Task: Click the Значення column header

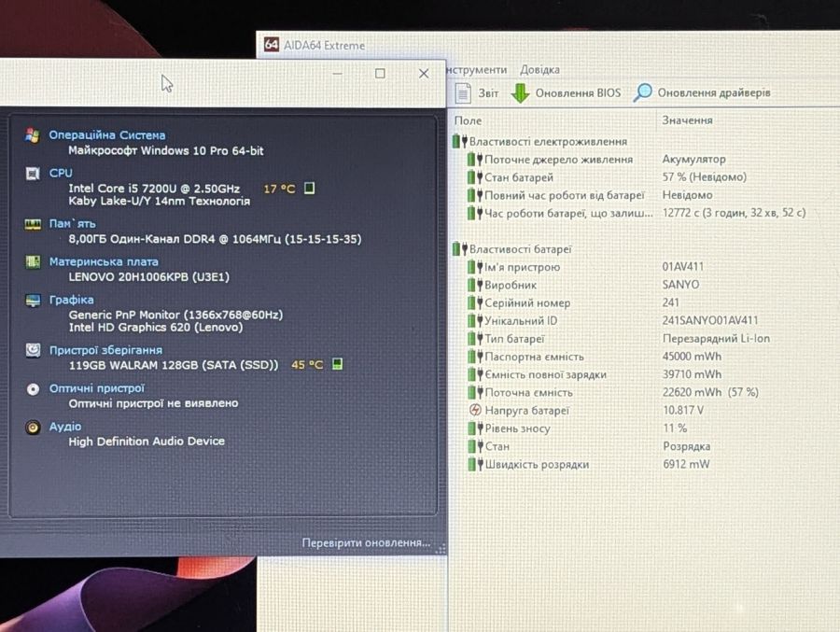Action: [x=687, y=120]
